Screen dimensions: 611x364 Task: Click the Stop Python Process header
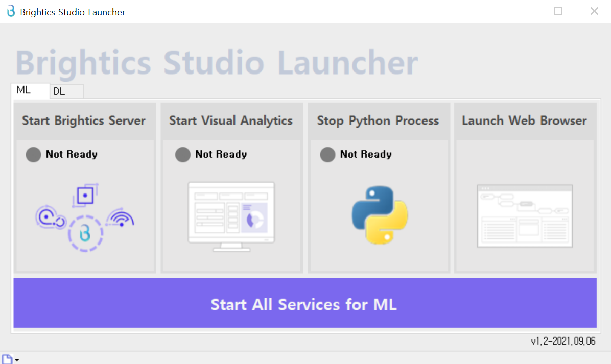point(378,120)
